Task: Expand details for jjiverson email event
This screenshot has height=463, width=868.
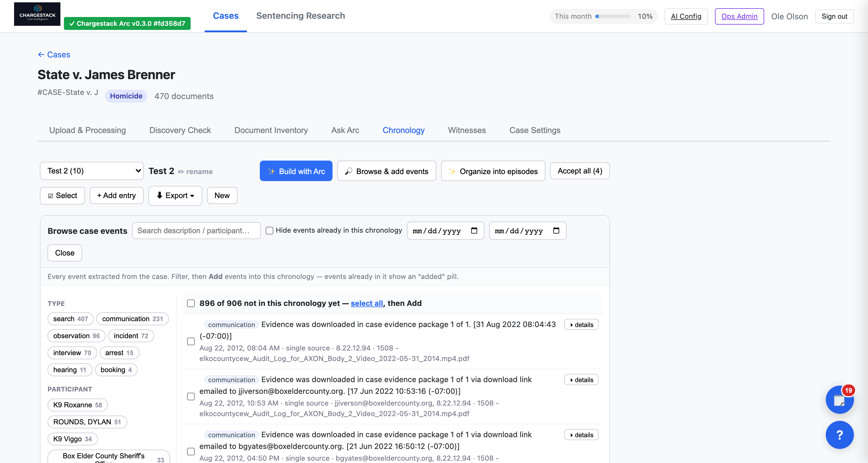Action: coord(581,380)
